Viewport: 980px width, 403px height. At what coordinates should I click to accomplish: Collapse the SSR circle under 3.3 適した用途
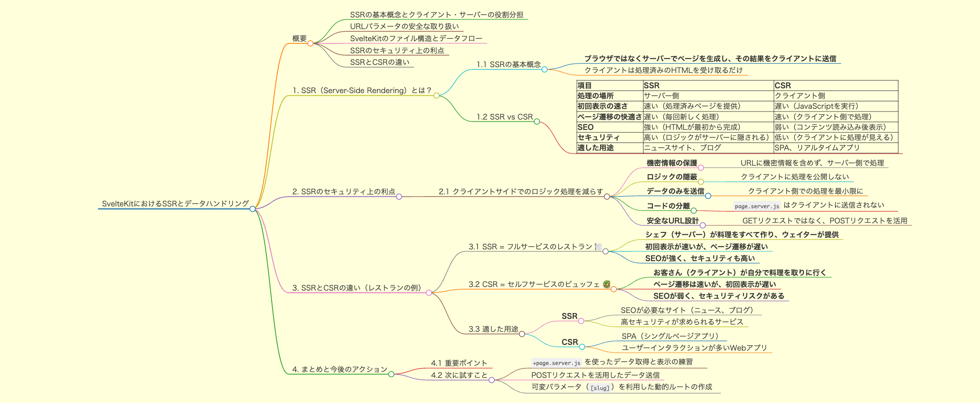coord(581,321)
